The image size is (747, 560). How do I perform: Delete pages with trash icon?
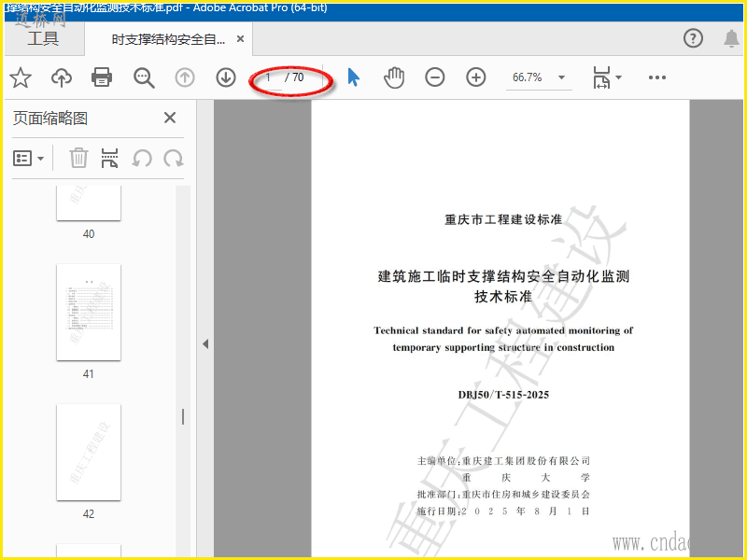tap(78, 158)
